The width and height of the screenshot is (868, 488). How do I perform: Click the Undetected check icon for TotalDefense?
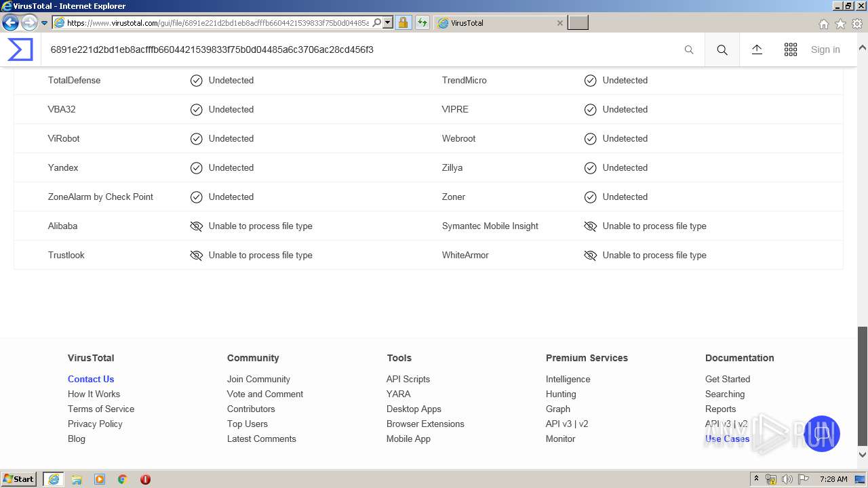point(197,81)
